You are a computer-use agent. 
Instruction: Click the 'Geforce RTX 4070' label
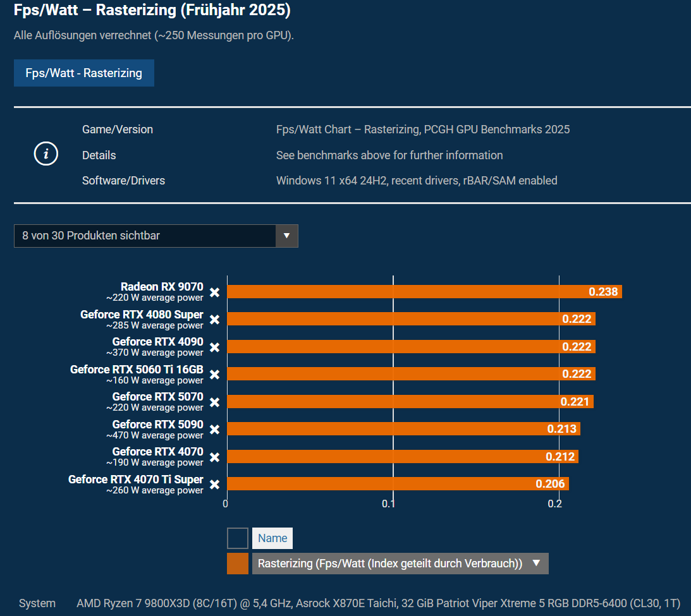point(158,452)
